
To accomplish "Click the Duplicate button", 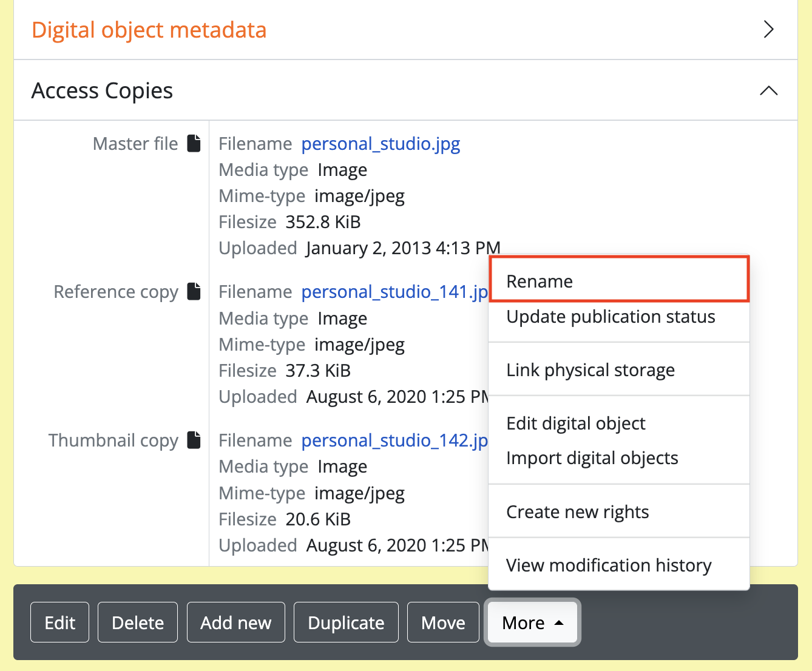I will coord(346,622).
